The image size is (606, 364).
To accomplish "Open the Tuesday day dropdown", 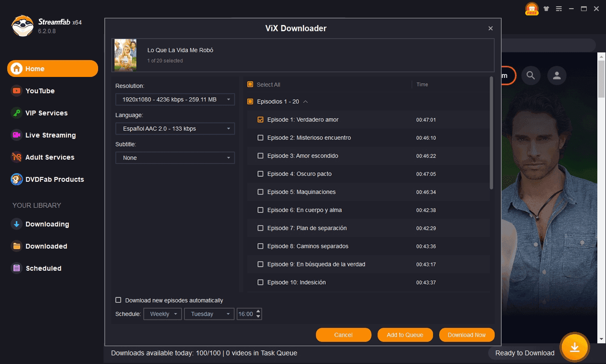I will click(x=209, y=314).
